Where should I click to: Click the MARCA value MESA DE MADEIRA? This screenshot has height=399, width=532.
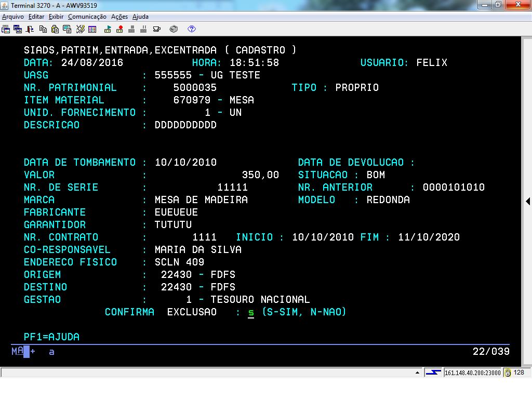pos(201,200)
